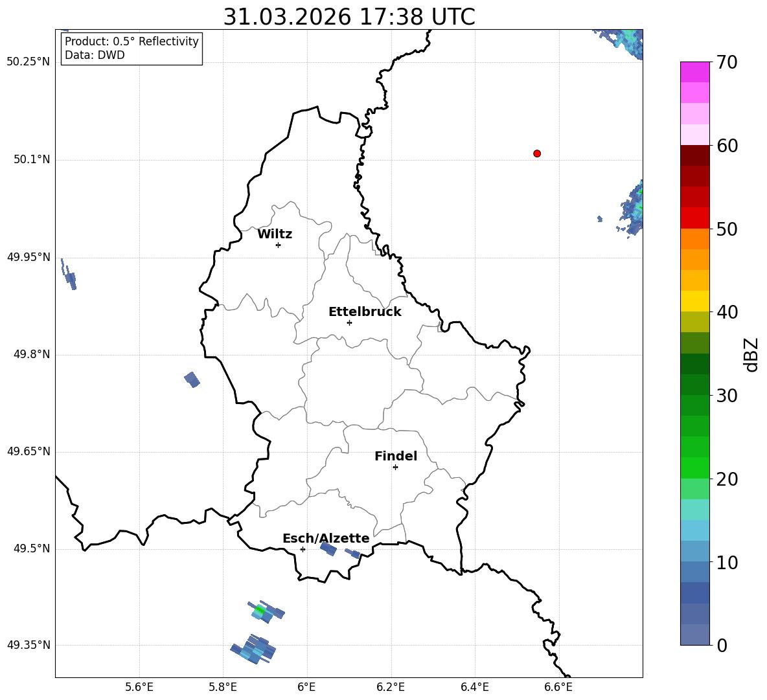The height and width of the screenshot is (700, 767).
Task: Click the 49.35°N latitude label
Action: pyautogui.click(x=29, y=645)
